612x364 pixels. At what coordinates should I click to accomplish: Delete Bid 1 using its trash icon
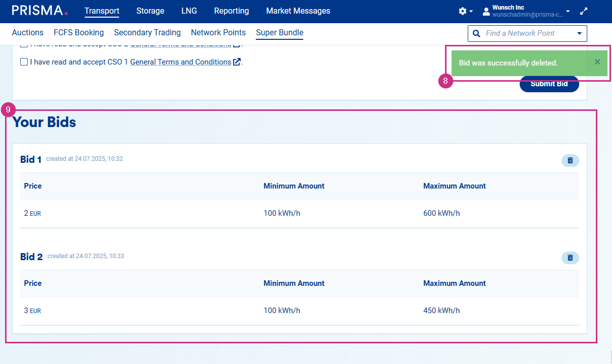[x=570, y=160]
